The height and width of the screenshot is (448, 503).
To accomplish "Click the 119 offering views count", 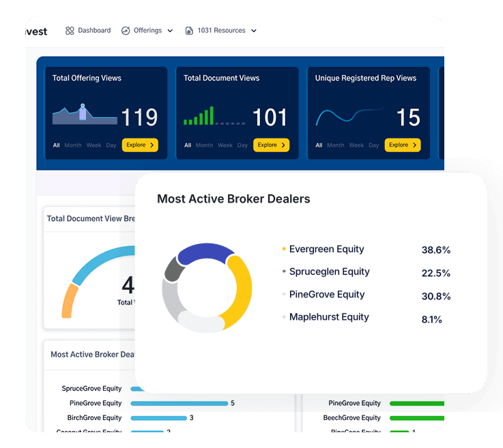I will point(139,117).
